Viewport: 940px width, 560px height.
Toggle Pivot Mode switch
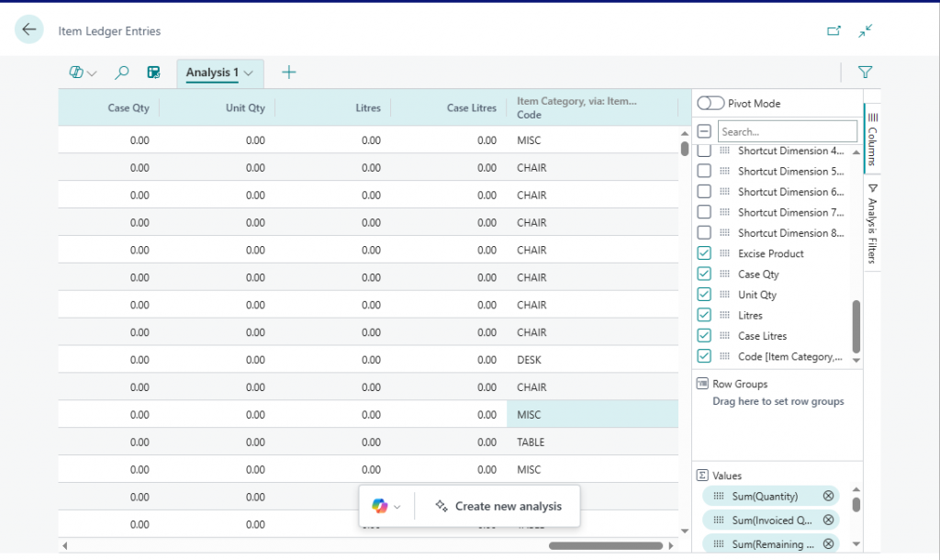tap(710, 104)
